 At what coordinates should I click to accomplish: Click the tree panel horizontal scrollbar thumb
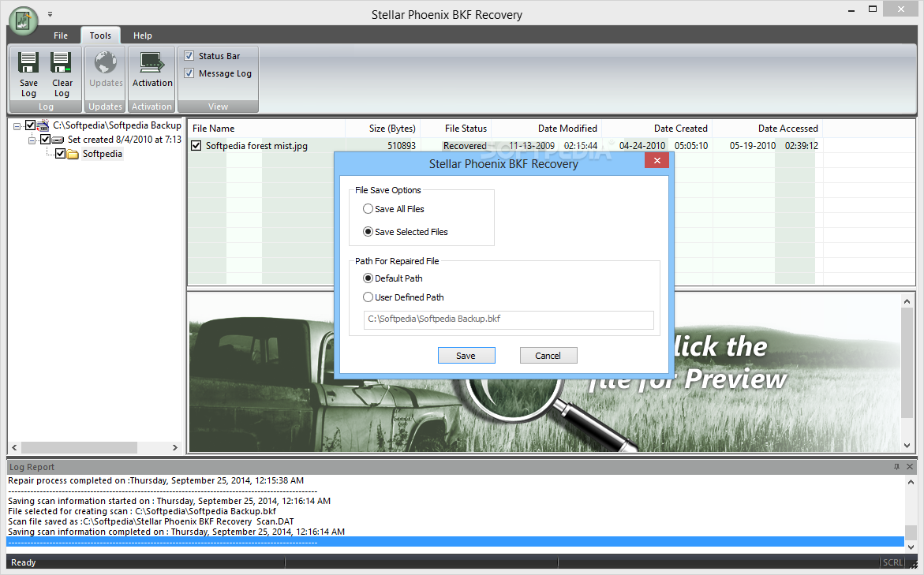(79, 448)
